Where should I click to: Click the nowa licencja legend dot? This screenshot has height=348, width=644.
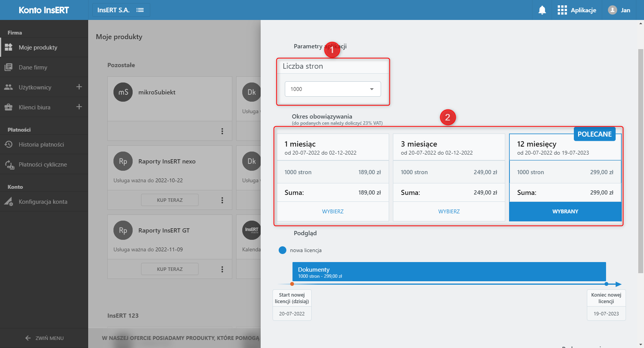283,250
